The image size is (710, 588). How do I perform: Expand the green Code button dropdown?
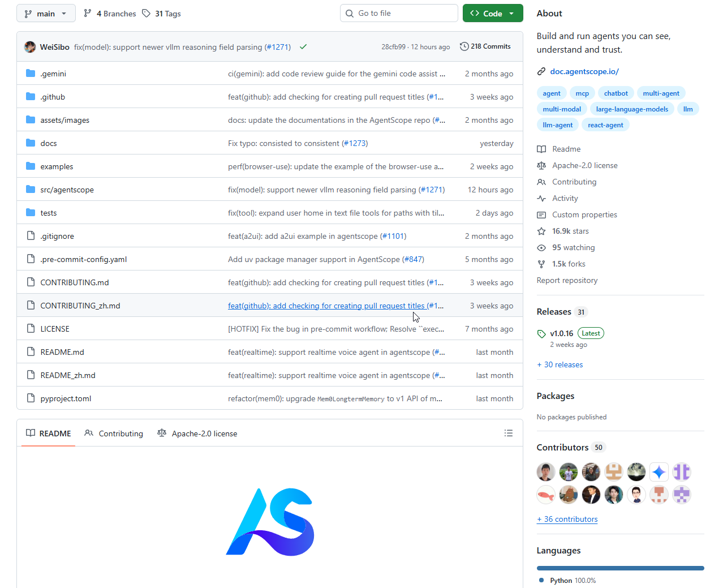coord(493,14)
